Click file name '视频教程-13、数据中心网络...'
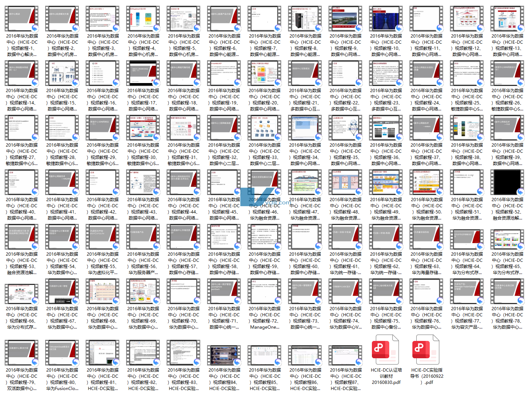532x394 pixels. [x=507, y=45]
